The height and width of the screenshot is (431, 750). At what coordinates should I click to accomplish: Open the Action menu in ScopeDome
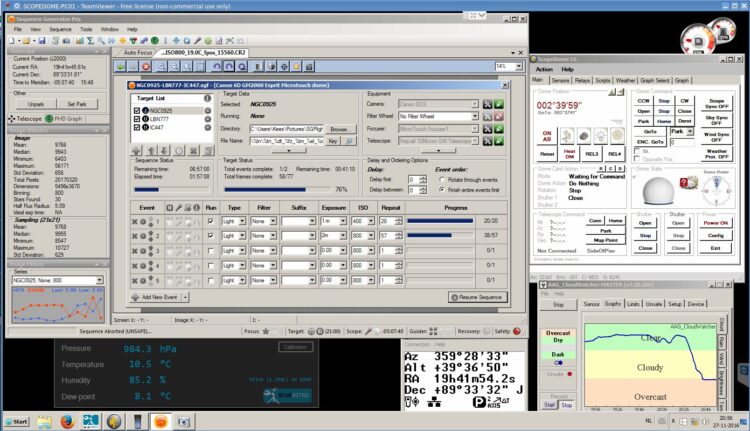tap(544, 69)
